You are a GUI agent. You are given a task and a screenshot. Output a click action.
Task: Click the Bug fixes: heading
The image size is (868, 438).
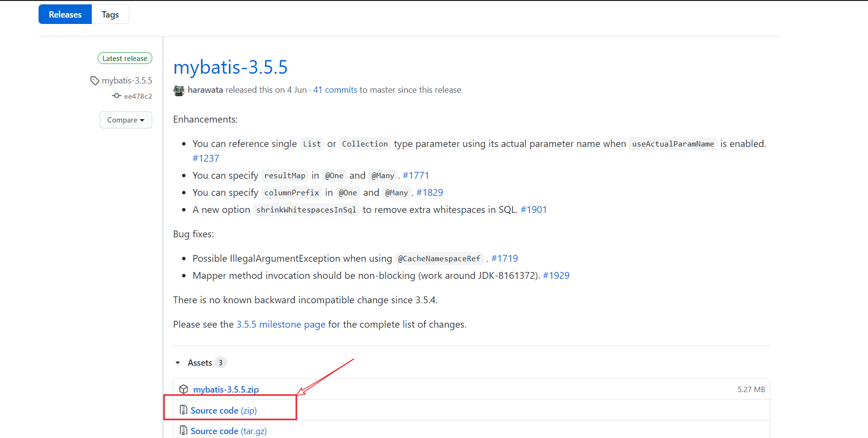coord(193,234)
